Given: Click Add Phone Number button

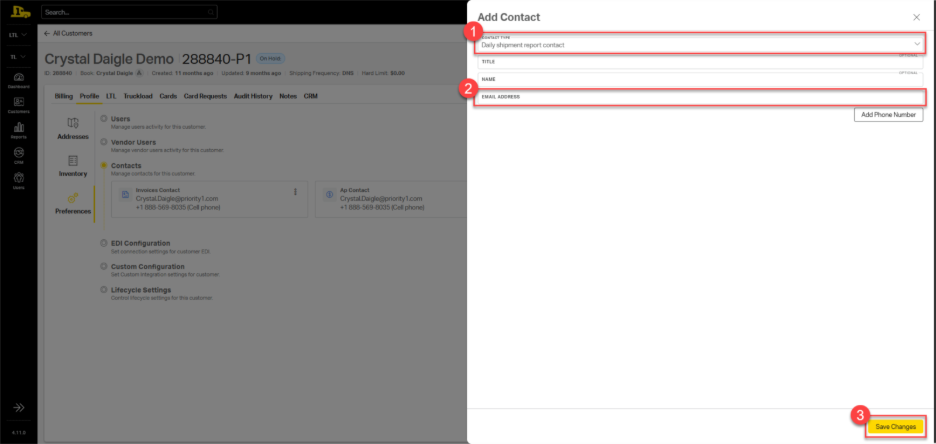Looking at the screenshot, I should point(888,115).
